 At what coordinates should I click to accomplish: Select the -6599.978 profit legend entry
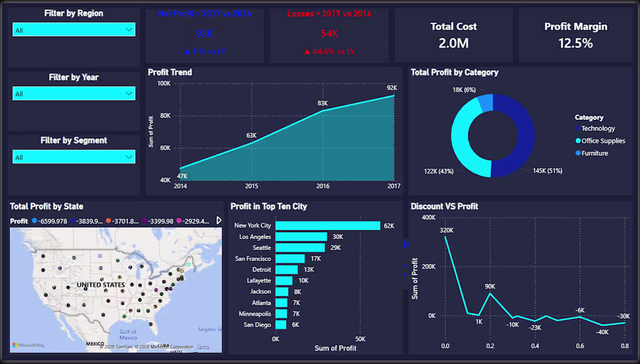tap(49, 221)
